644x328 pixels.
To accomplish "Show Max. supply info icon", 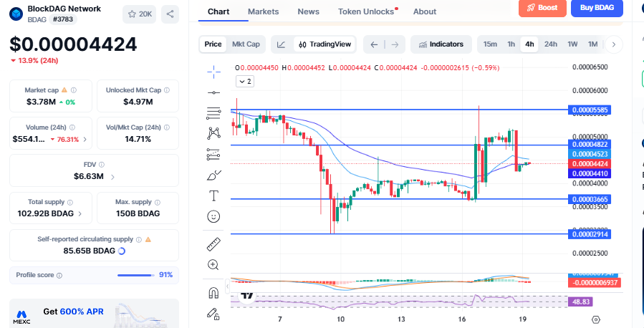I will [158, 203].
